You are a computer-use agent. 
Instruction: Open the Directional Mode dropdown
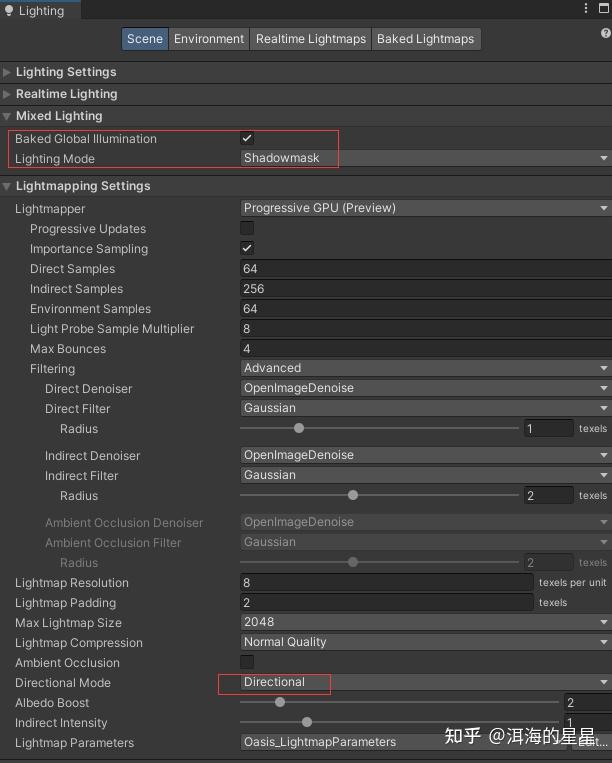[425, 682]
